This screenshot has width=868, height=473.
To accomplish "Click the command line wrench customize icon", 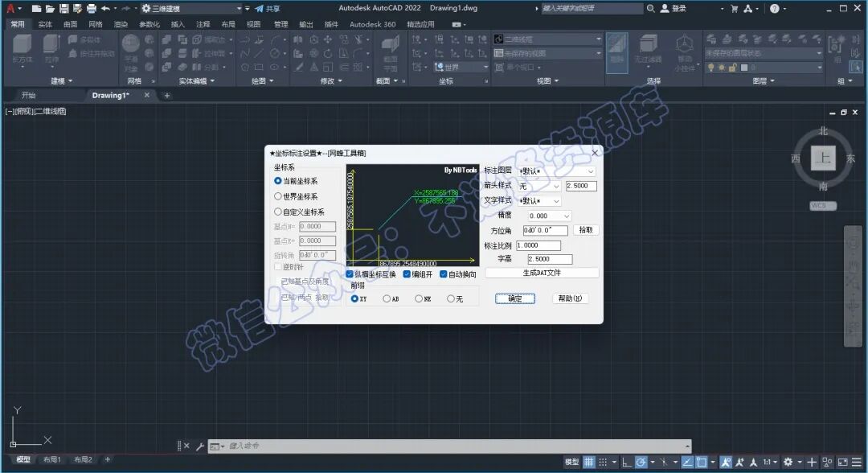I will coord(200,446).
